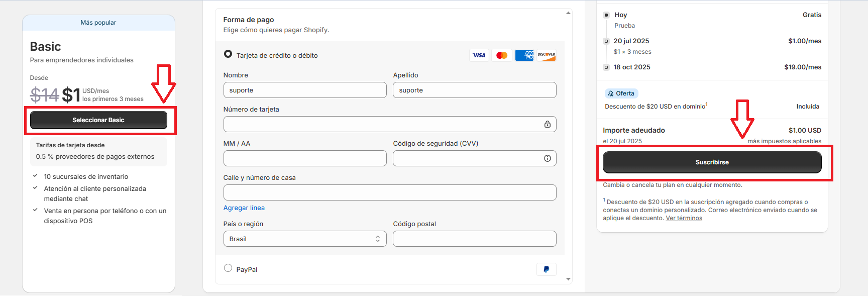Click 10 sucursales de inventario feature

[86, 177]
